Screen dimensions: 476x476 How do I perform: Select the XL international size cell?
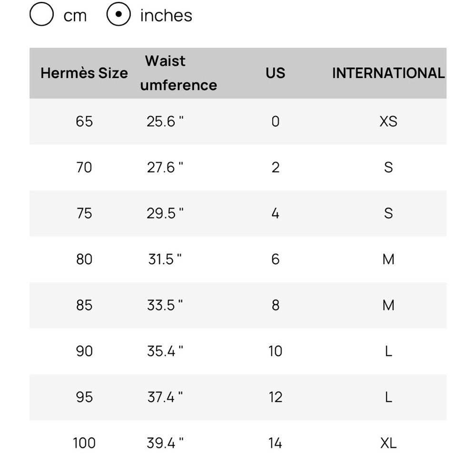(388, 443)
